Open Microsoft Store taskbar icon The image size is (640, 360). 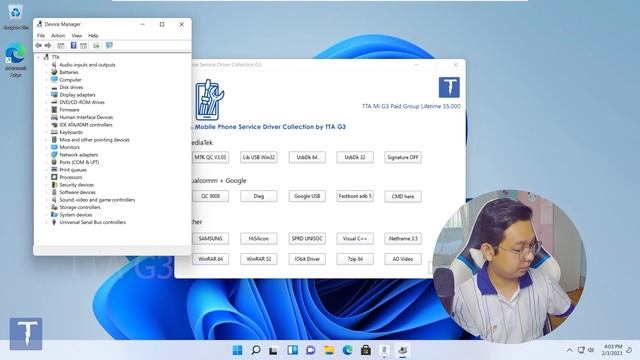click(366, 350)
